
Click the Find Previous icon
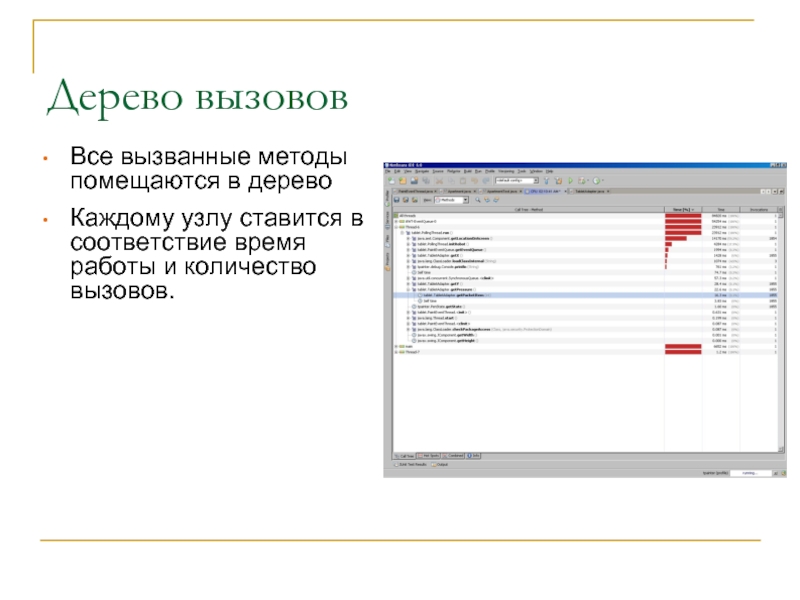487,200
